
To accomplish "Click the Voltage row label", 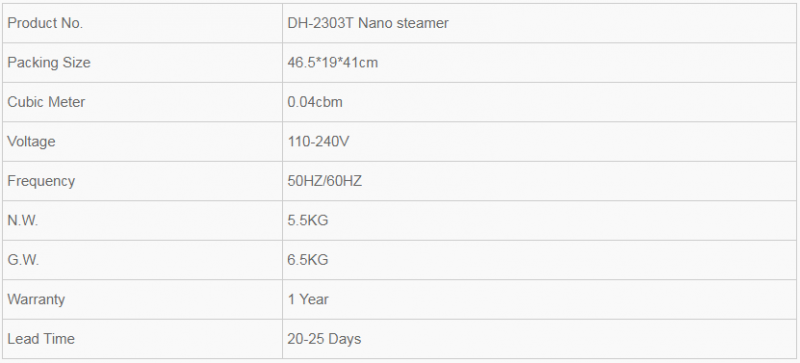I will (31, 141).
